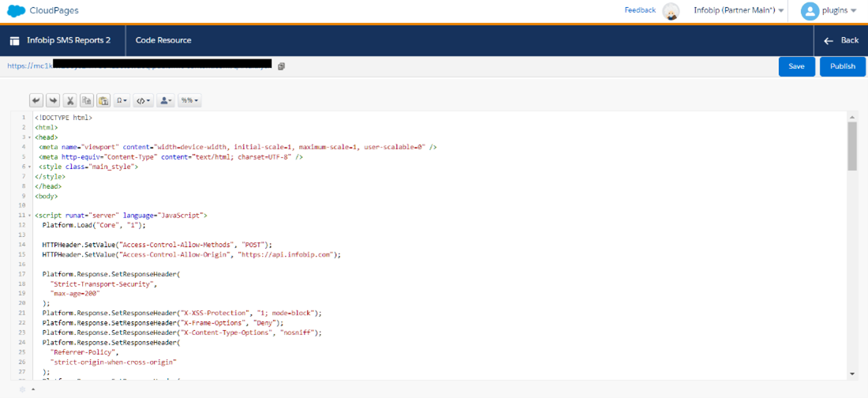
Task: Copy the page URL with the copy icon
Action: pyautogui.click(x=281, y=66)
